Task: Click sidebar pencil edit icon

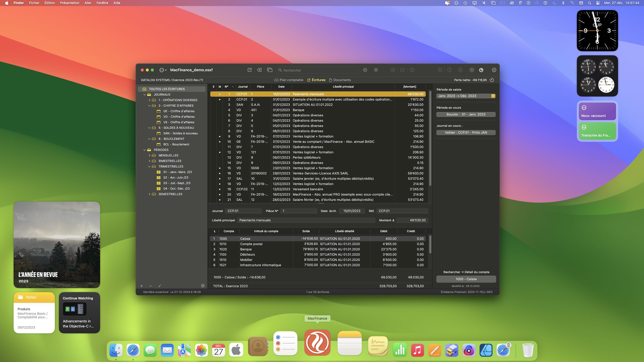Action: 159,286
